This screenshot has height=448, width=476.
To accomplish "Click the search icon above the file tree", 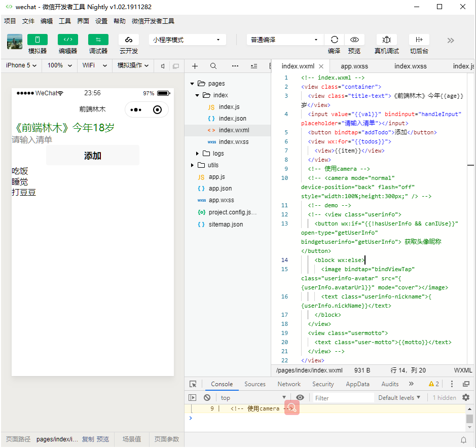I will tap(213, 66).
